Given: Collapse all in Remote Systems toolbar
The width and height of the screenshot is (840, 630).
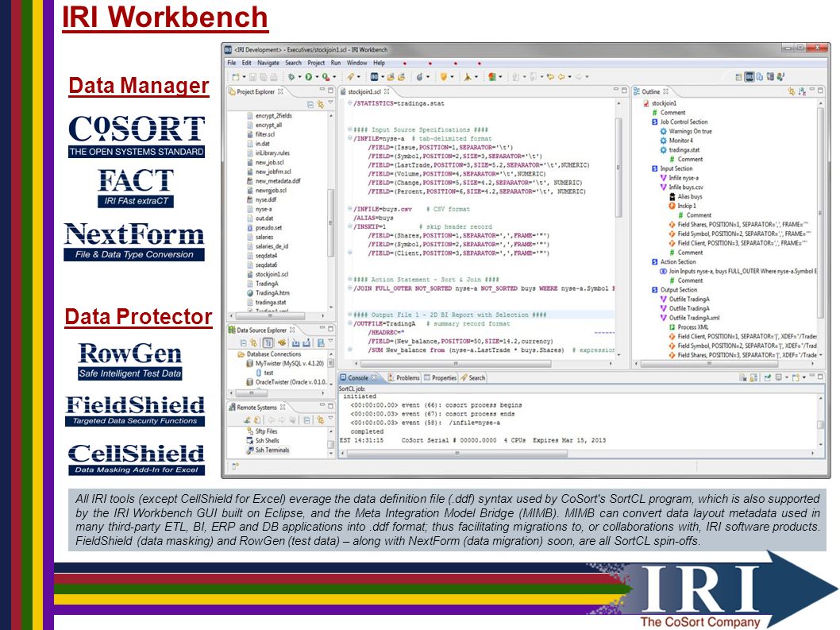Looking at the screenshot, I should pyautogui.click(x=306, y=420).
